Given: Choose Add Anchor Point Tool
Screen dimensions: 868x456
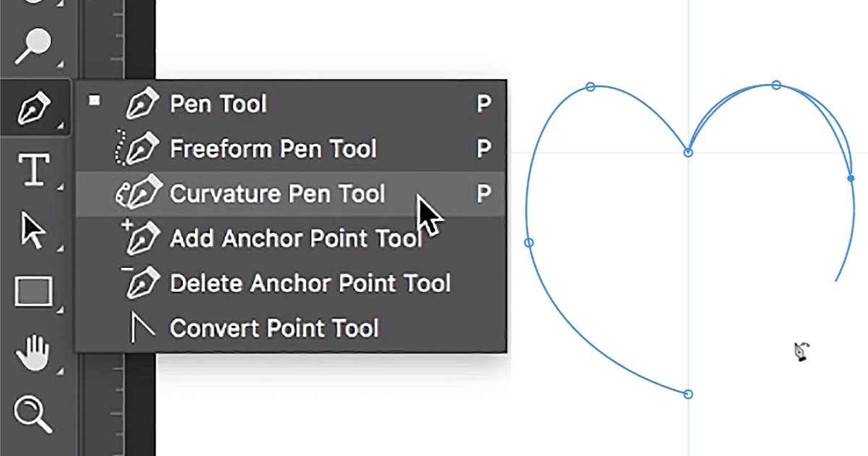Looking at the screenshot, I should click(295, 238).
